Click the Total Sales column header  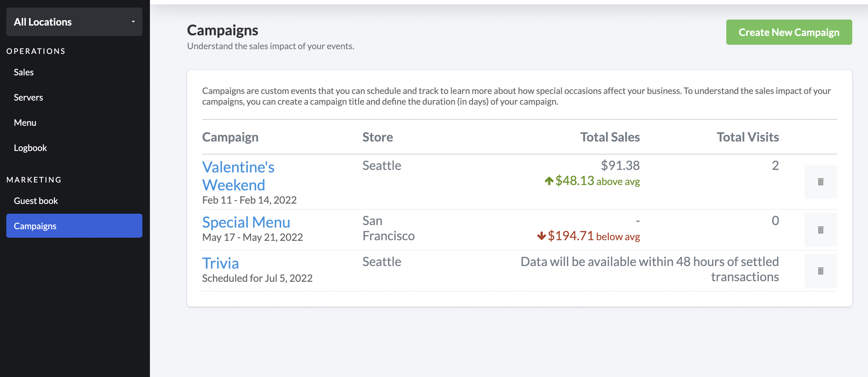click(609, 137)
